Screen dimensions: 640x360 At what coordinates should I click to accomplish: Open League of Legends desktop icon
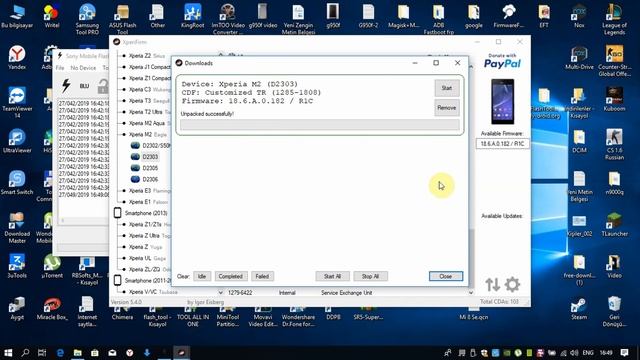614,19
